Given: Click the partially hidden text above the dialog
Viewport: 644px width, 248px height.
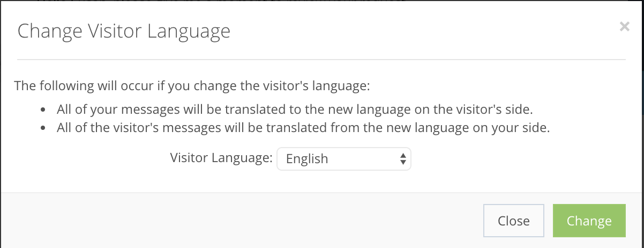Looking at the screenshot, I should click(x=214, y=1).
